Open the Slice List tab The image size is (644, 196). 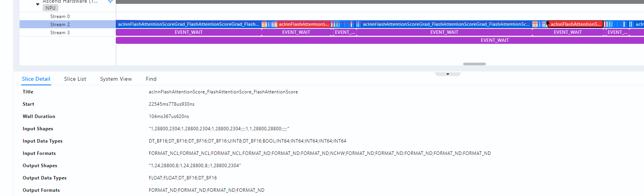pos(75,79)
